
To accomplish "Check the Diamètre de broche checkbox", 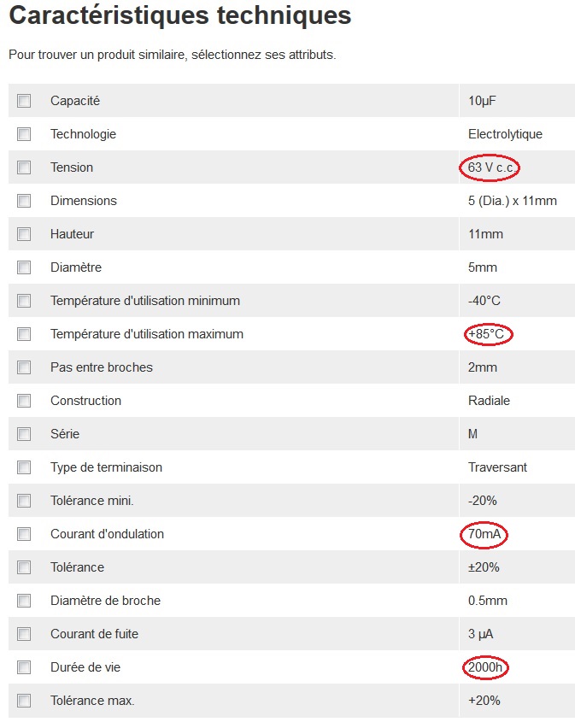I will point(24,601).
